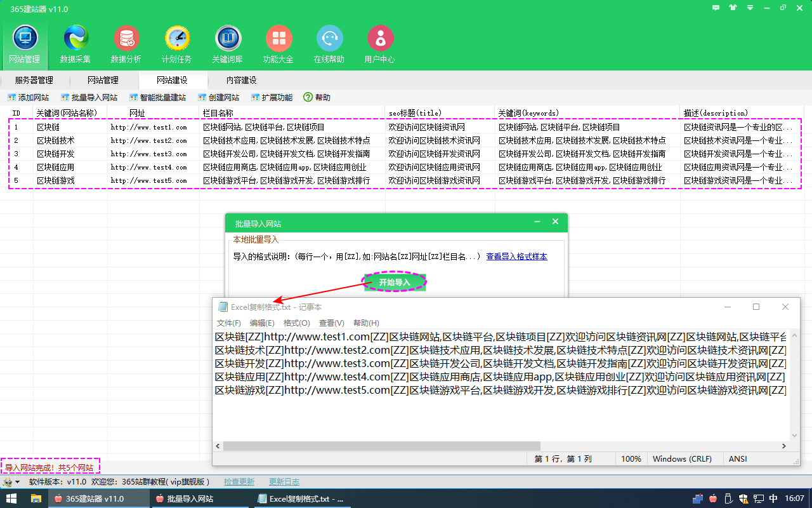Screen dimensions: 812x508
Task: Click the 网址 column header
Action: [137, 113]
